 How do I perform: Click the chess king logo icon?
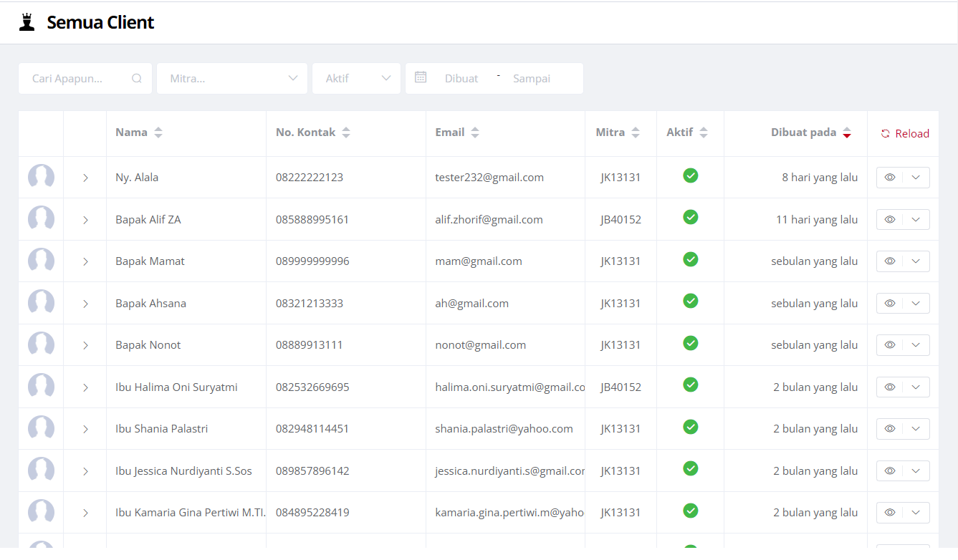27,22
